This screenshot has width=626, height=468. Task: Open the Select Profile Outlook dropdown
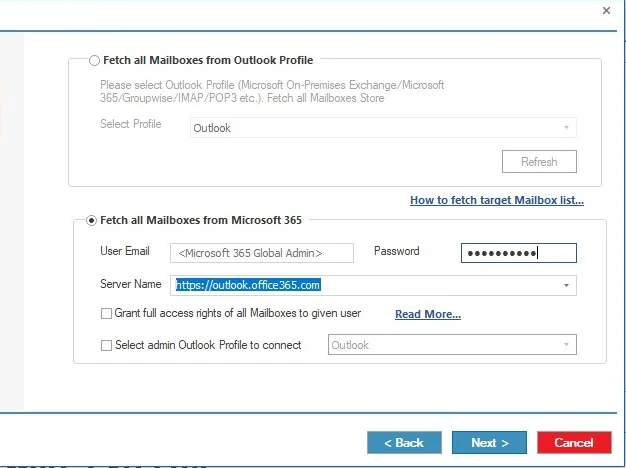tap(383, 128)
